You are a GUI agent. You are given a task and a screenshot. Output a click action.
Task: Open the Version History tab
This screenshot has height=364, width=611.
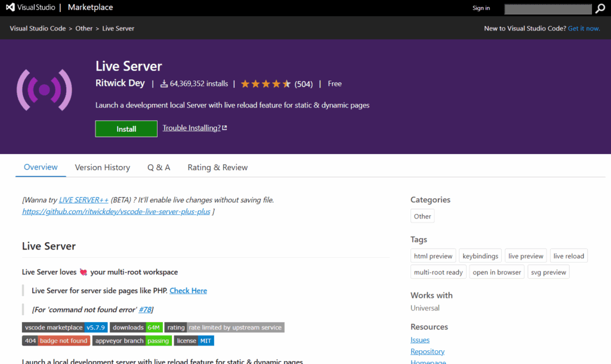pos(103,168)
